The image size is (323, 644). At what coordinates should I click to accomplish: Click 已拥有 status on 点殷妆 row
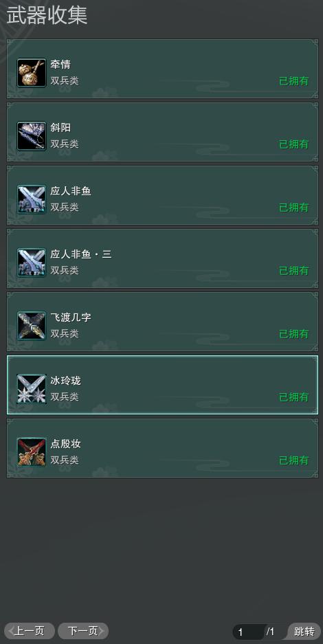click(x=294, y=460)
